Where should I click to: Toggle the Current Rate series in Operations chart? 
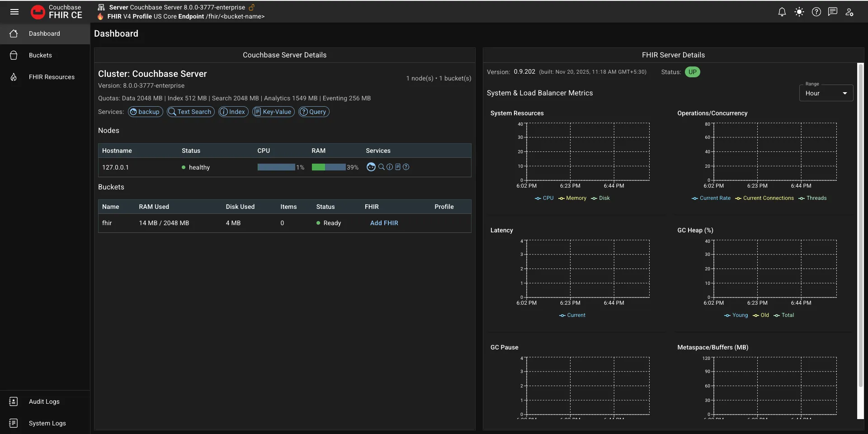(x=711, y=198)
